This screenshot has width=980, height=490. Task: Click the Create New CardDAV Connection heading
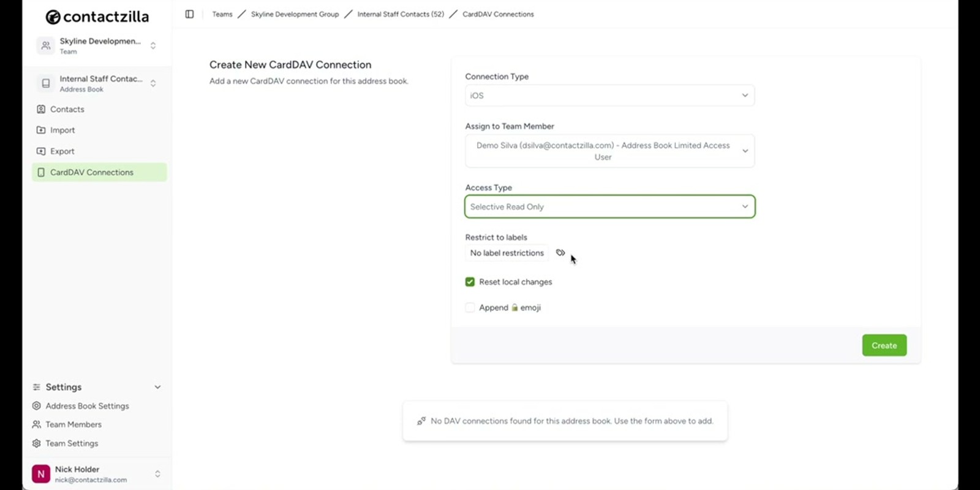pyautogui.click(x=290, y=65)
